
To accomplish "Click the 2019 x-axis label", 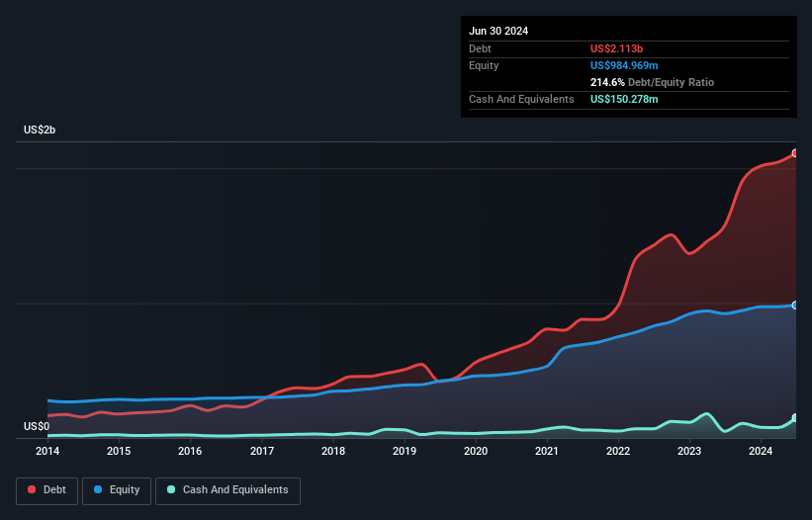I will 405,451.
